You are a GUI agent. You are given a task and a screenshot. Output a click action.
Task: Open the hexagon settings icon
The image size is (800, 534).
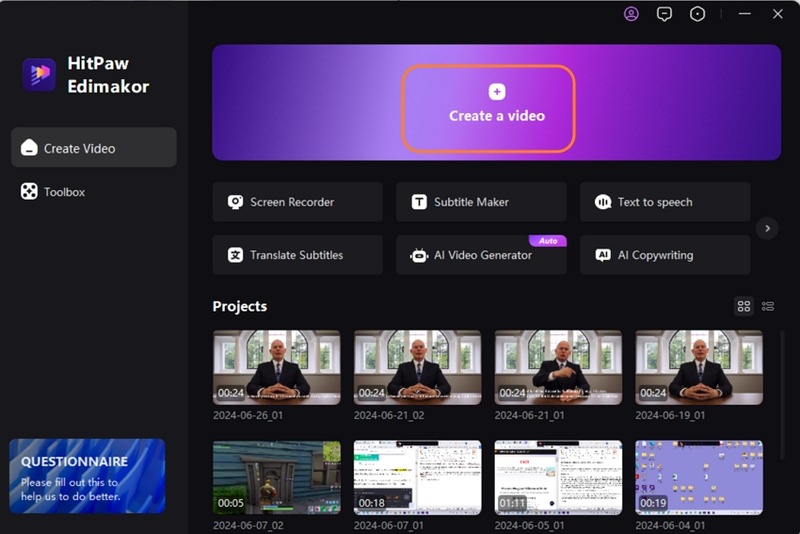pos(697,14)
